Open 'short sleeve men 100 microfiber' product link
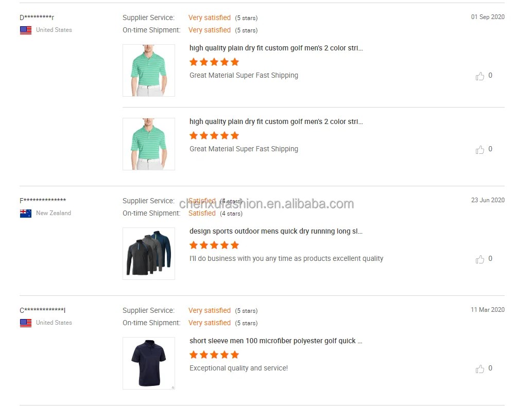This screenshot has height=406, width=532. click(276, 341)
